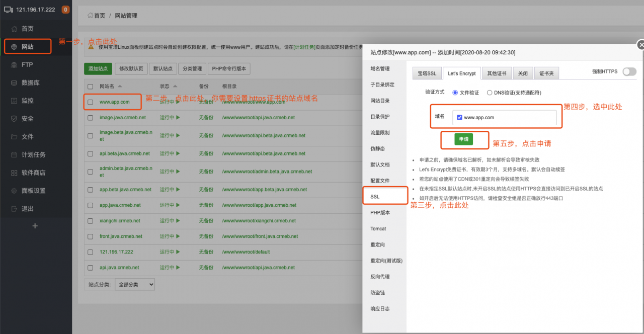Click the play icon in front.java.crmeb.net row
This screenshot has width=644, height=334.
[178, 236]
